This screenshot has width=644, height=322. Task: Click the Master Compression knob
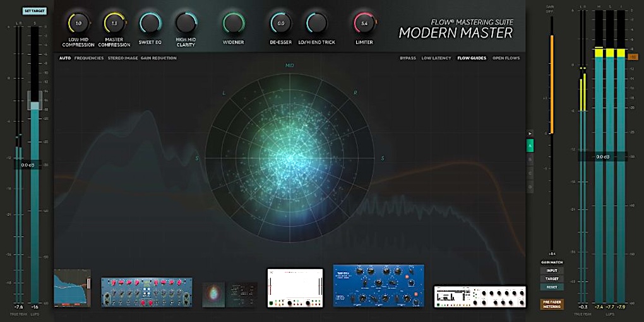coord(114,23)
